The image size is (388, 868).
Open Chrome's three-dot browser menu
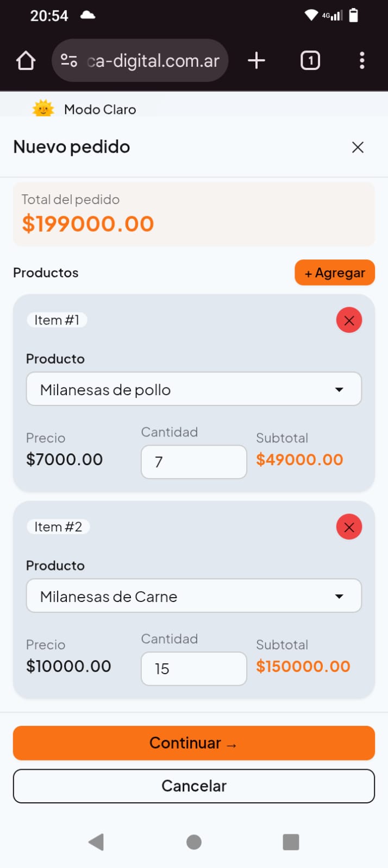coord(361,60)
